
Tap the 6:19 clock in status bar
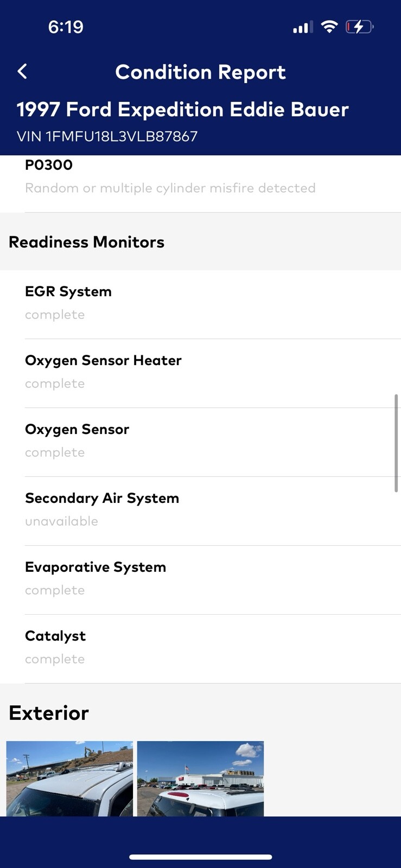click(66, 27)
